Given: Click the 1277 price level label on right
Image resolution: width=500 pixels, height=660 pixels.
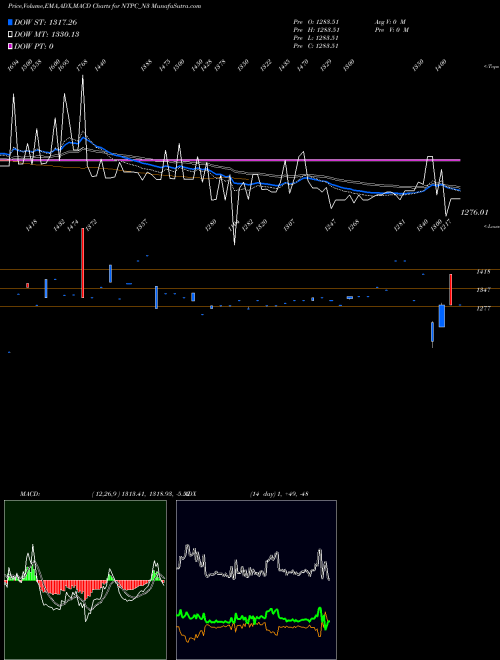Looking at the screenshot, I should (x=483, y=309).
